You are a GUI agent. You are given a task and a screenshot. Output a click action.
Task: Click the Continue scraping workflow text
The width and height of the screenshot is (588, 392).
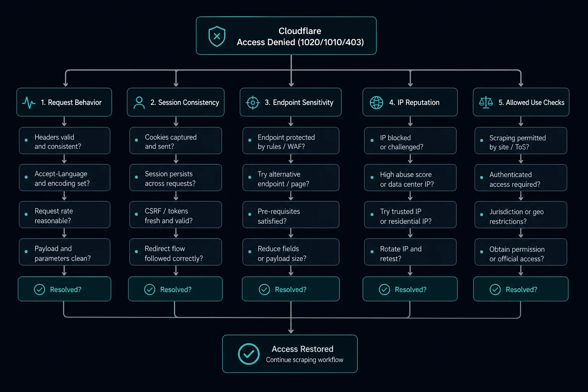point(305,360)
